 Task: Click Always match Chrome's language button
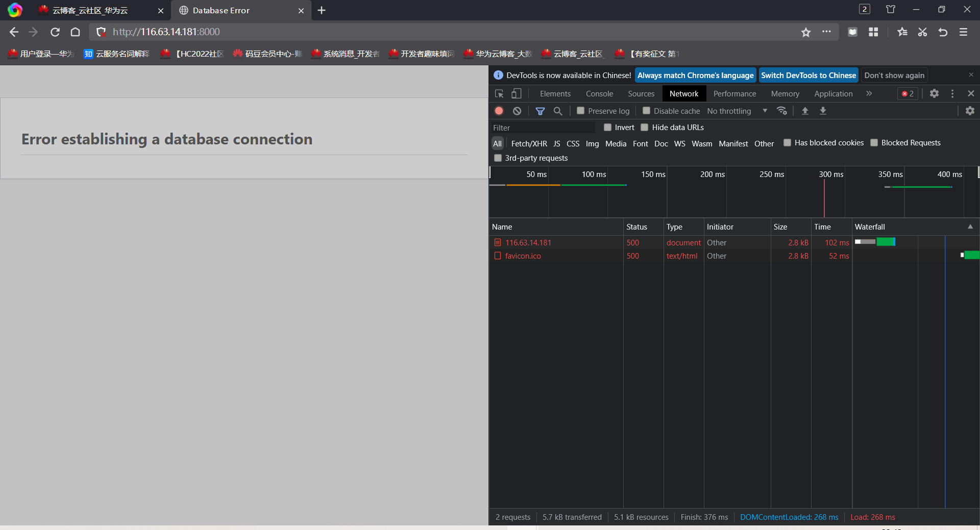click(695, 75)
